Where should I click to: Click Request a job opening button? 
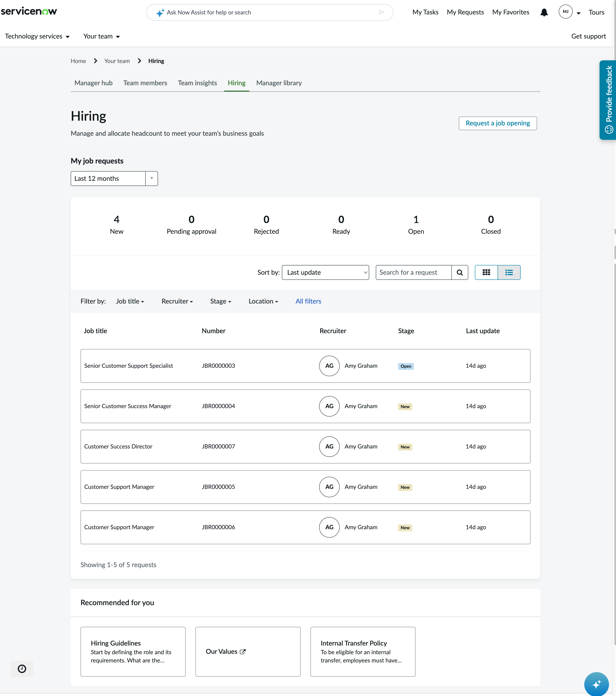pyautogui.click(x=498, y=123)
